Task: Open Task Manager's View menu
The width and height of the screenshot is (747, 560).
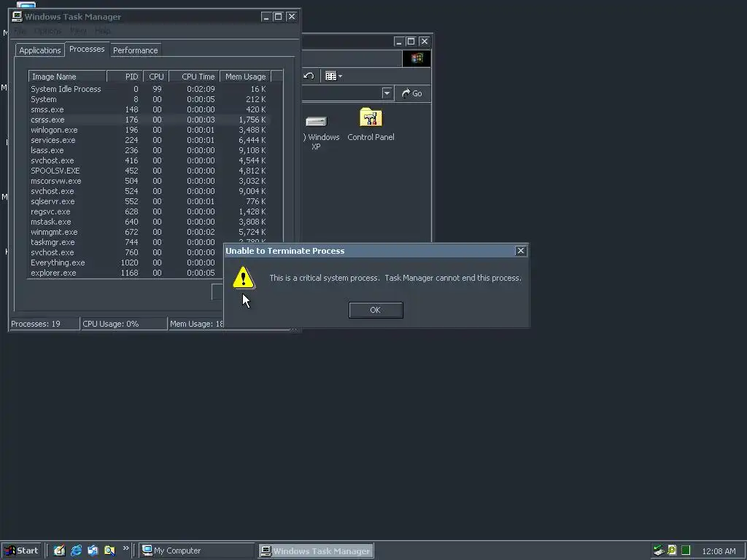Action: pos(78,31)
